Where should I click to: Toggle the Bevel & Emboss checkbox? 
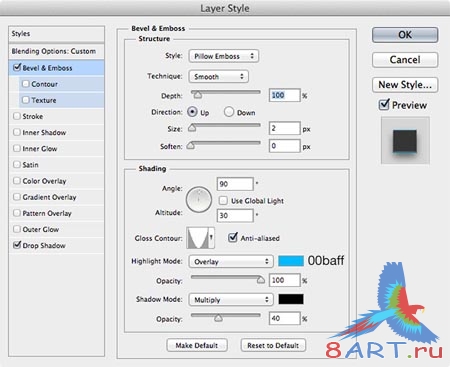click(x=17, y=68)
